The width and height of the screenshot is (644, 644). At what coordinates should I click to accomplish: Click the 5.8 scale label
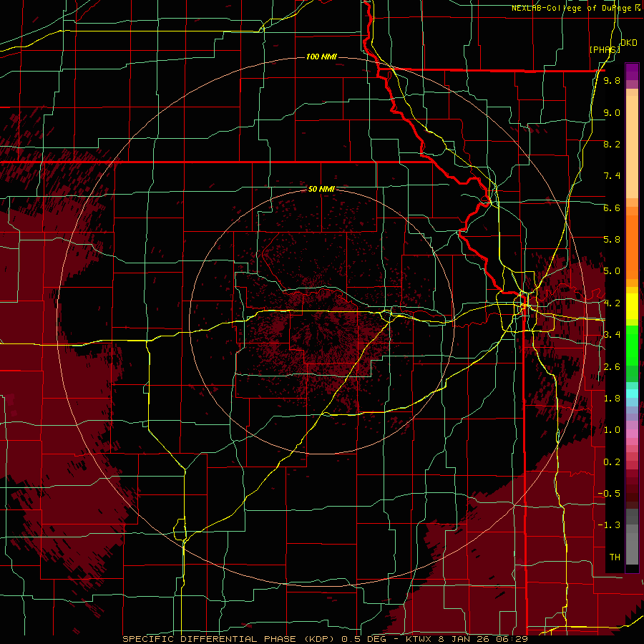[x=612, y=240]
